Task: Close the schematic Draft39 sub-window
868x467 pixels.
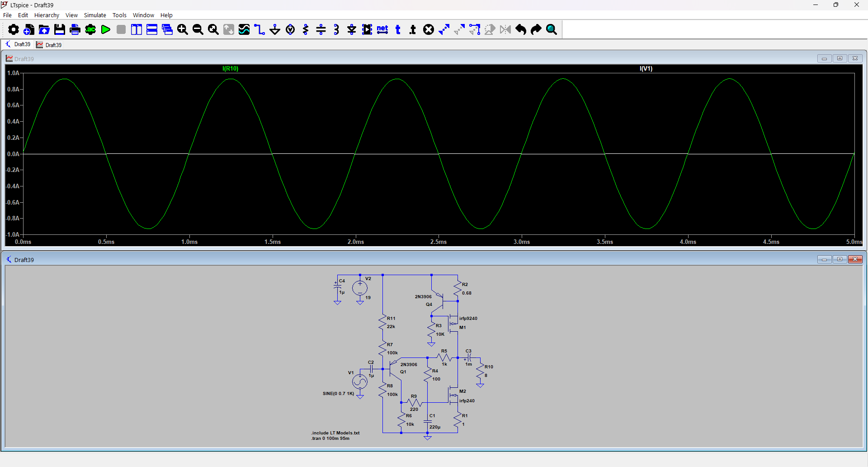Action: (855, 259)
